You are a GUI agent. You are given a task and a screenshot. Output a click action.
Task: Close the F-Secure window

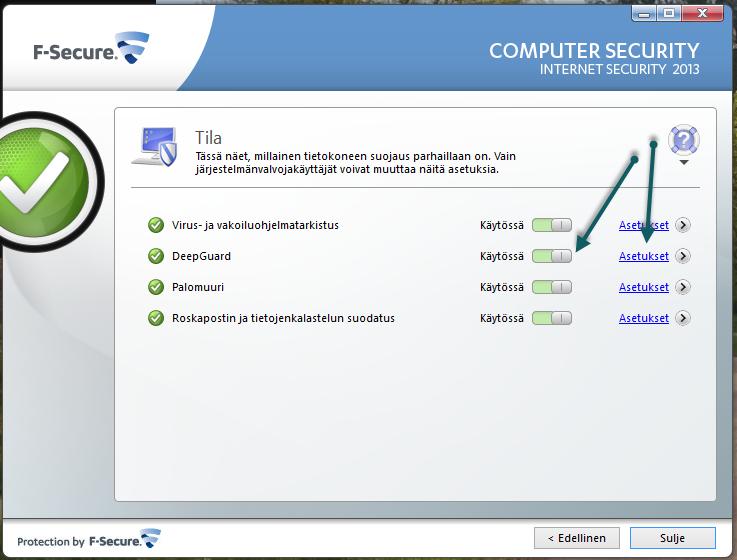tap(702, 13)
